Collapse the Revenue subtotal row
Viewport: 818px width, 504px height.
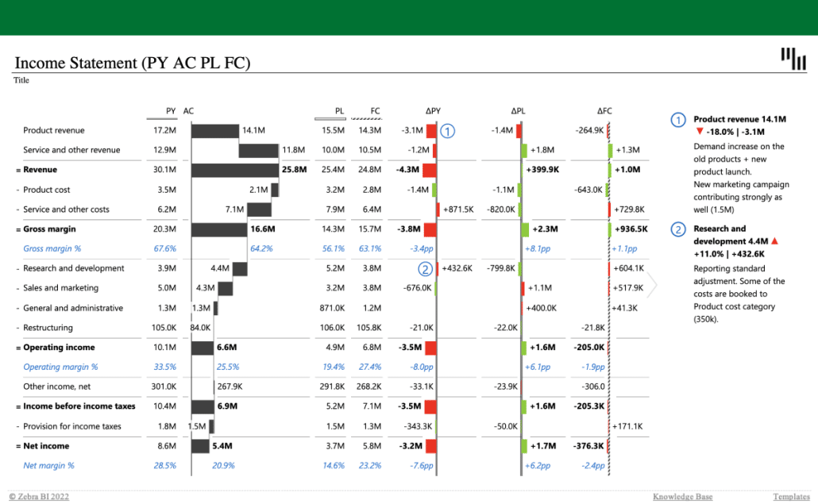(17, 170)
